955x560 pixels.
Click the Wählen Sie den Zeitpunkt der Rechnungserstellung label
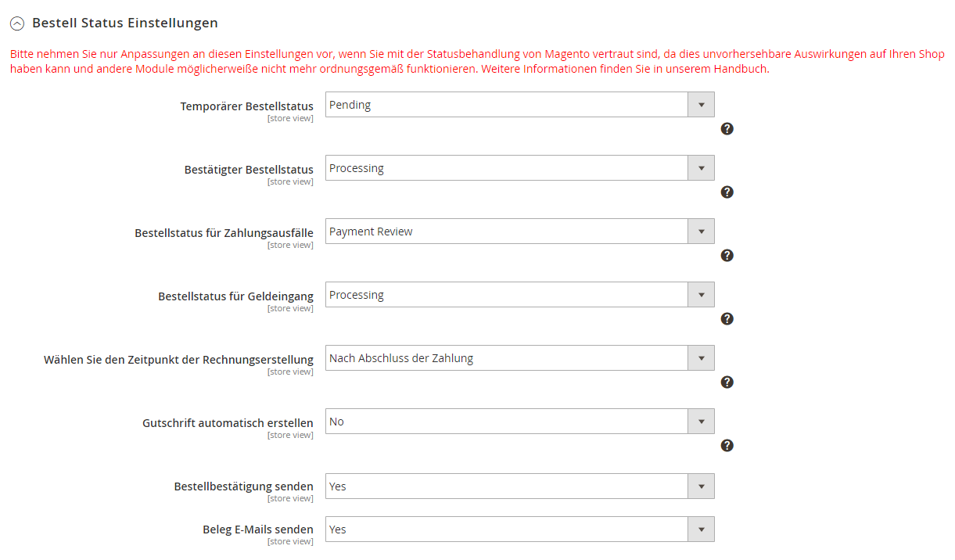point(178,360)
